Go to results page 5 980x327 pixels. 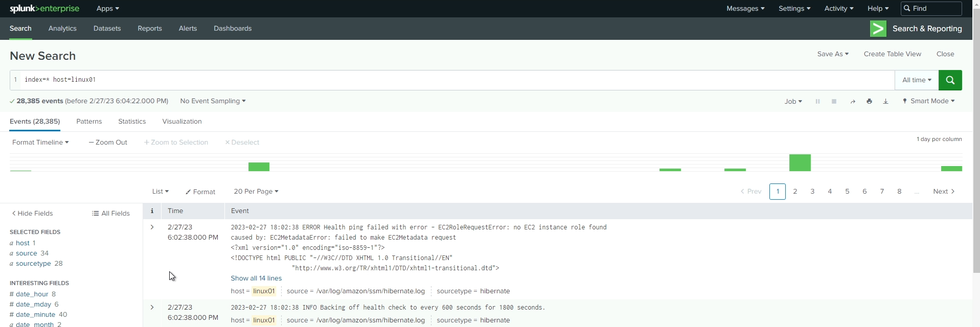(847, 192)
